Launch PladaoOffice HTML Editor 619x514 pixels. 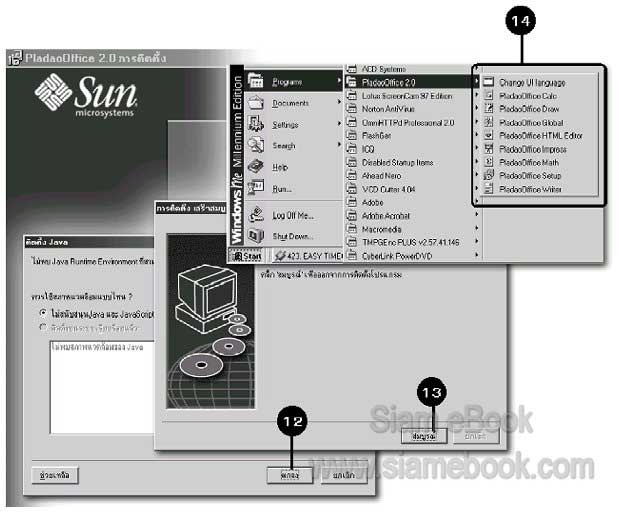(540, 136)
